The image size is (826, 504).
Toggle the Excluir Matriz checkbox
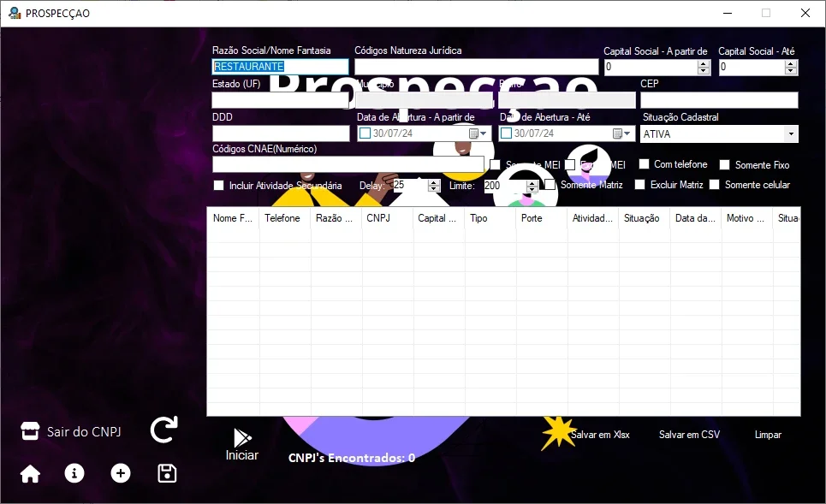pos(639,184)
